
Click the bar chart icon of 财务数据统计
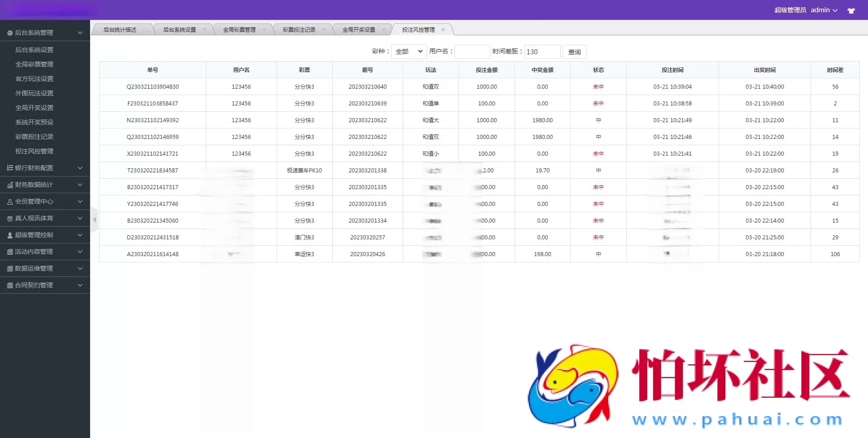coord(10,185)
